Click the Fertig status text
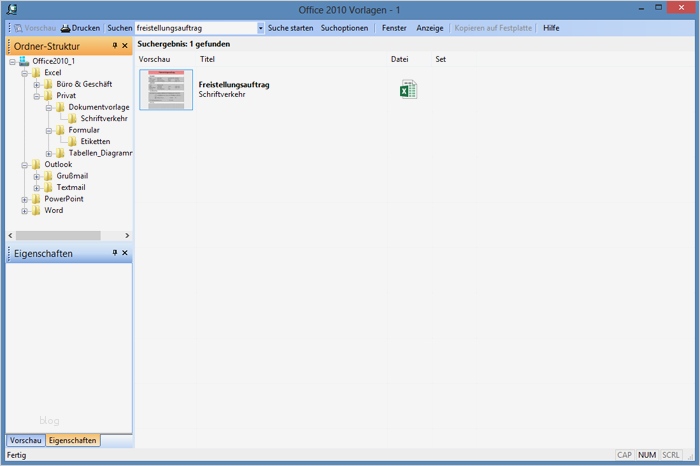The width and height of the screenshot is (700, 466). coord(17,455)
